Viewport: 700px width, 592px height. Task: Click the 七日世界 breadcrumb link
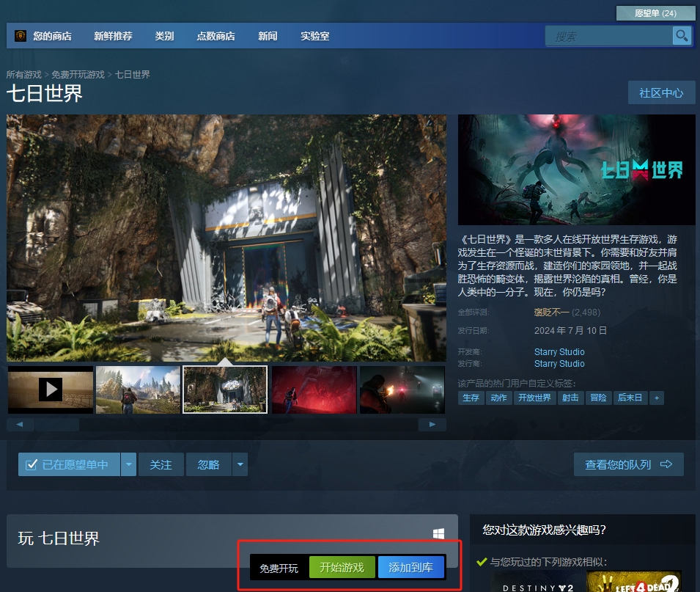tap(133, 75)
